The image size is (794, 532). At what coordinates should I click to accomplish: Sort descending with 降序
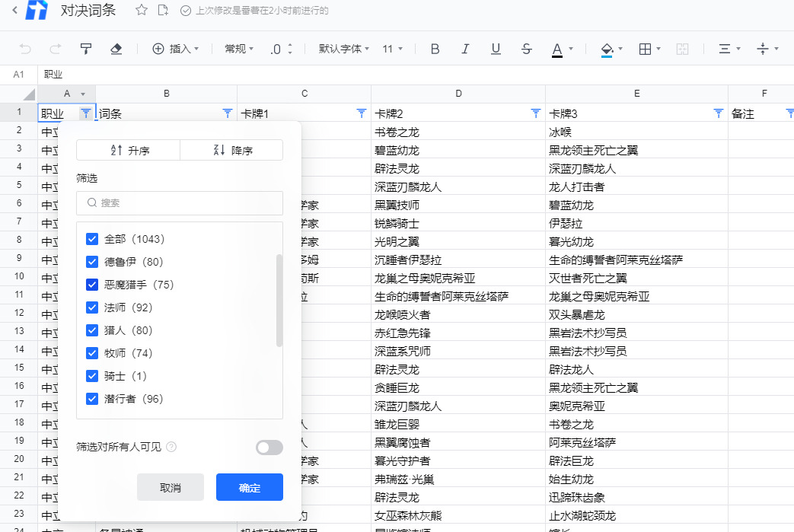pos(231,150)
